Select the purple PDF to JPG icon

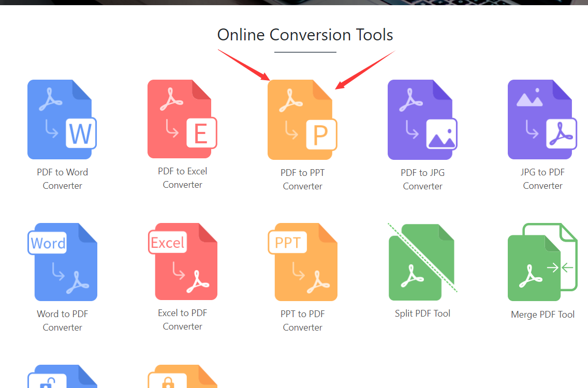pos(422,120)
